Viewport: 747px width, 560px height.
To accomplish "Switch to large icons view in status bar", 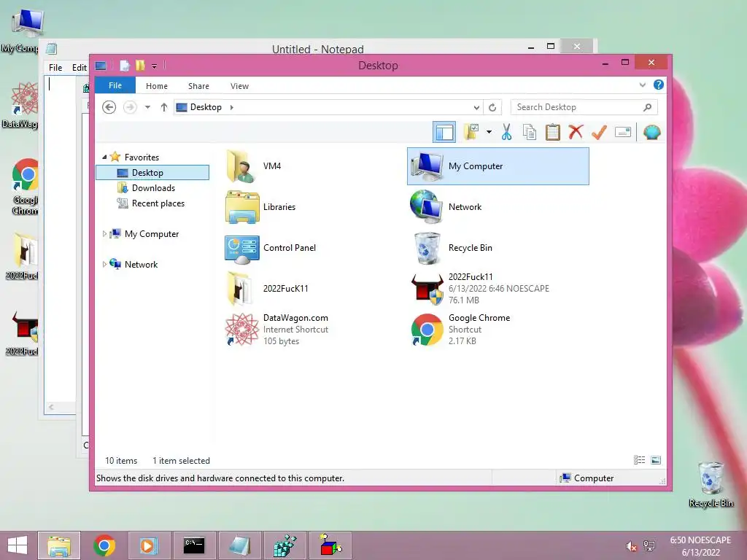I will [656, 460].
